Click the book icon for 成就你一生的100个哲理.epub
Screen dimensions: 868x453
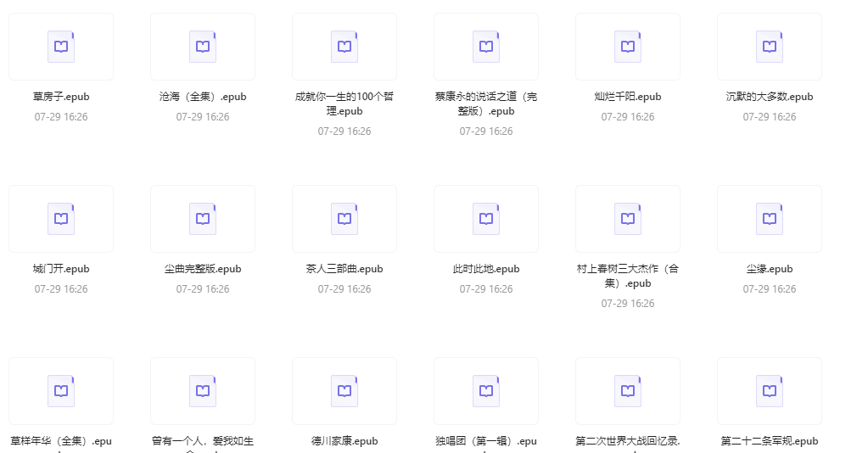coord(344,47)
